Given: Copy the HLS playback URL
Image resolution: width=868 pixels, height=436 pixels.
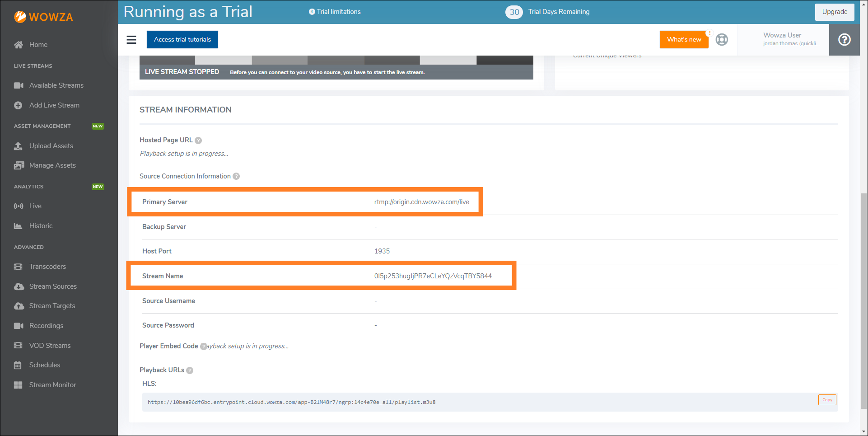Looking at the screenshot, I should (x=827, y=400).
